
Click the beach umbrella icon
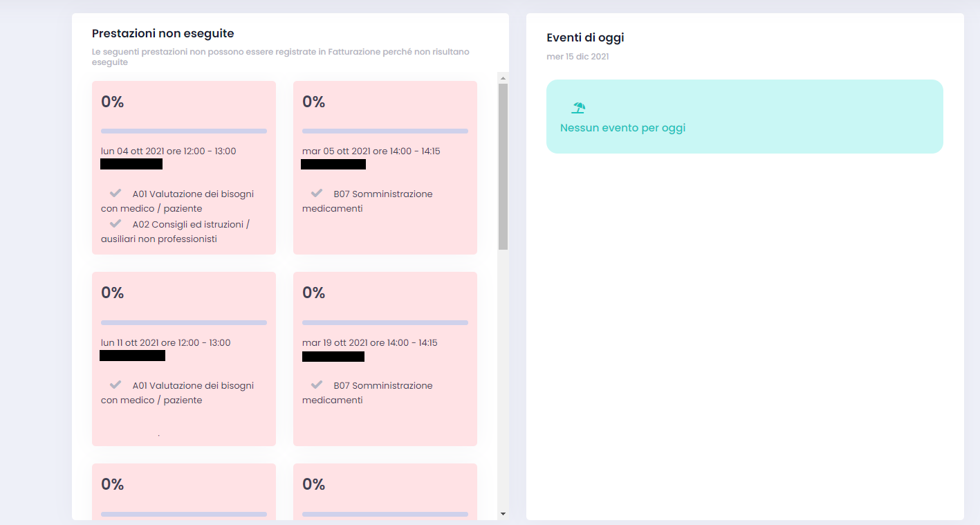click(x=578, y=108)
